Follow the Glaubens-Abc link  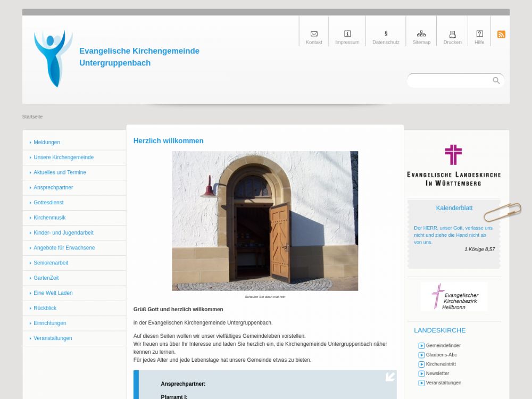coord(441,355)
